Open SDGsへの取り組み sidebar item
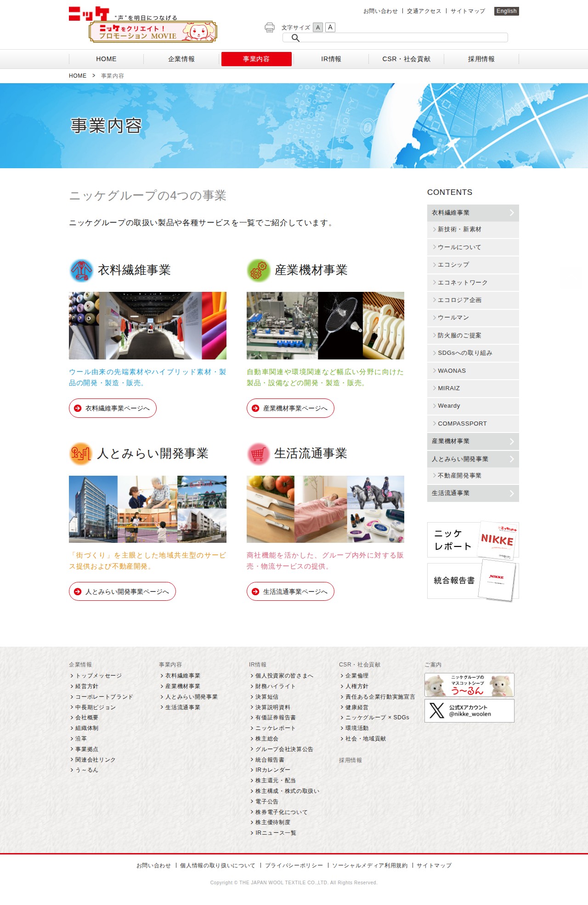 473,353
